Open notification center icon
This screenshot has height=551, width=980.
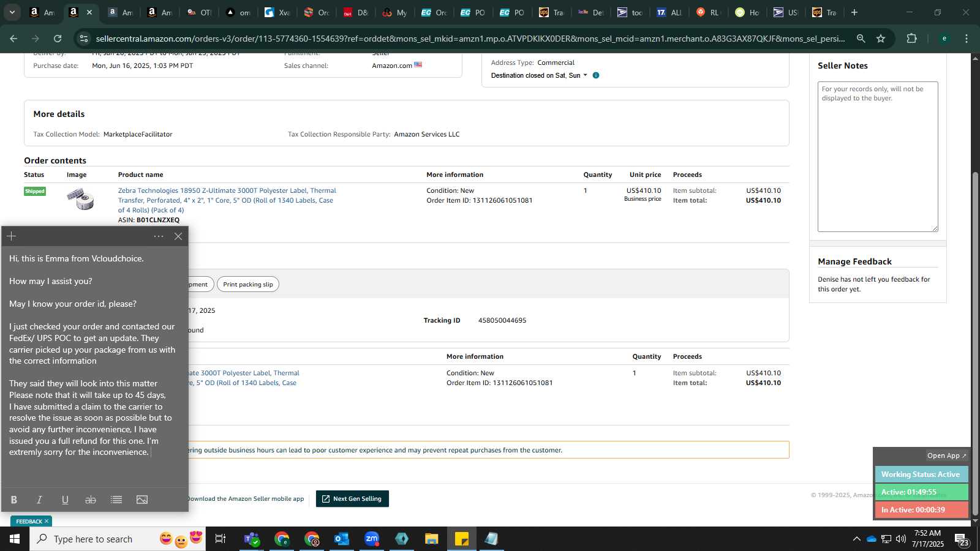(x=961, y=539)
